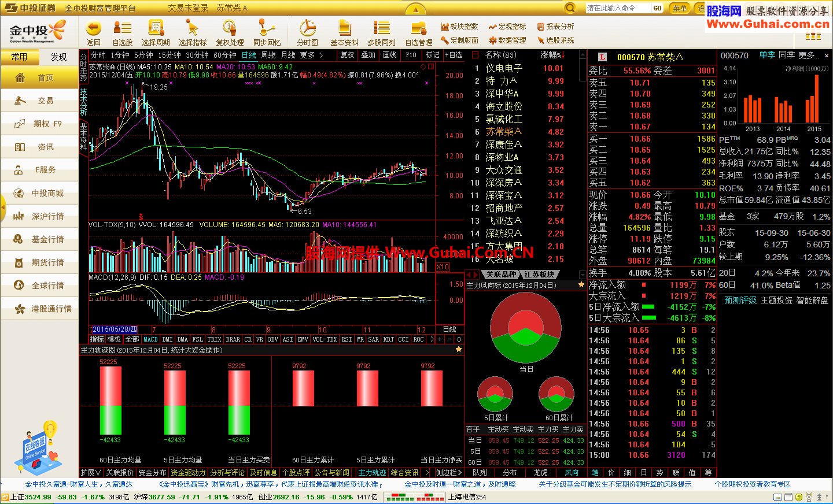This screenshot has width=833, height=504.
Task: Switch to the 发现 sidebar tab
Action: 59,57
